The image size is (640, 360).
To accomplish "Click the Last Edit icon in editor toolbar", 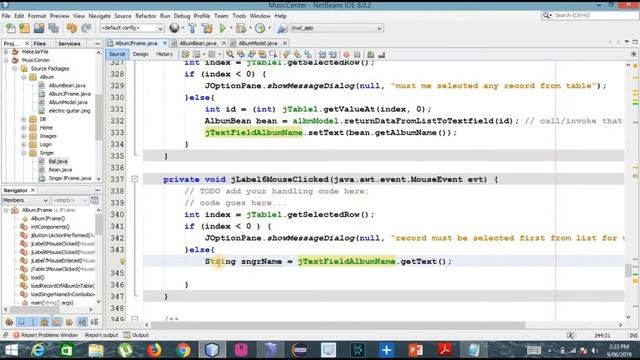I will click(186, 54).
